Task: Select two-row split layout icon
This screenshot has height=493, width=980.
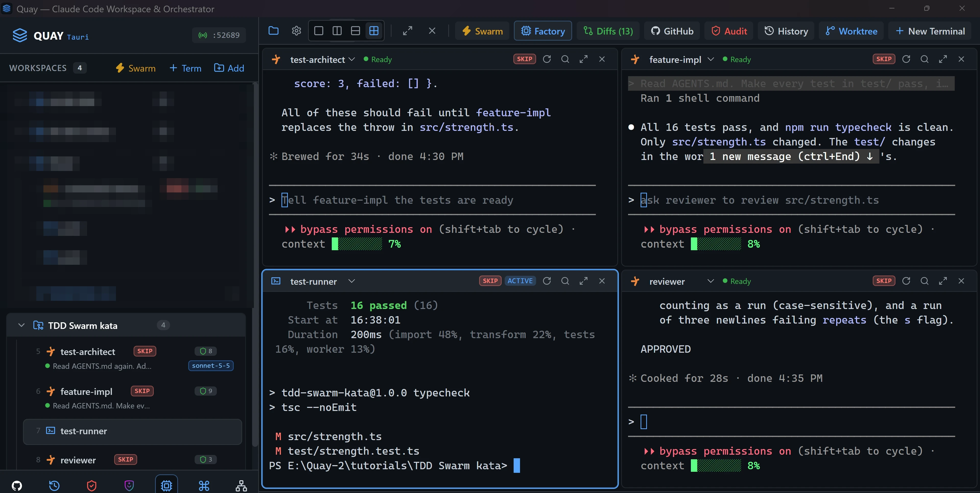Action: click(355, 31)
